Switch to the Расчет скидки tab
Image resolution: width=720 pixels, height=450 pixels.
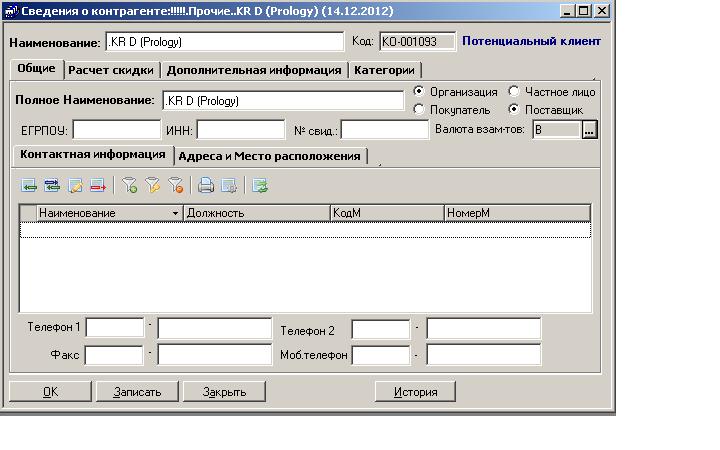pyautogui.click(x=111, y=70)
